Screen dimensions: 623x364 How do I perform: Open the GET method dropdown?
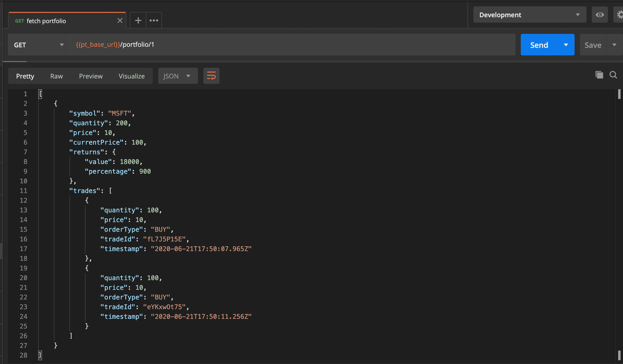(39, 45)
